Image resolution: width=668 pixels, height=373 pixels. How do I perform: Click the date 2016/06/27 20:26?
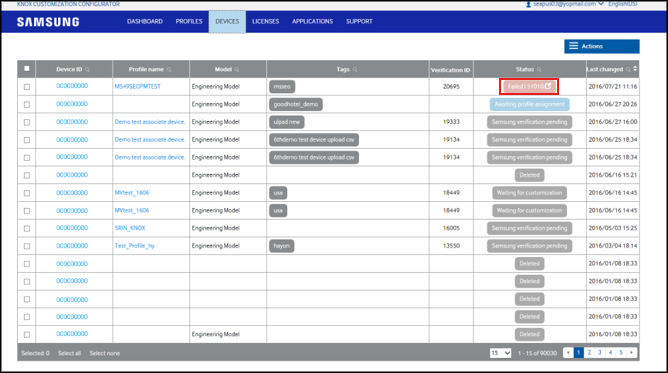click(613, 104)
